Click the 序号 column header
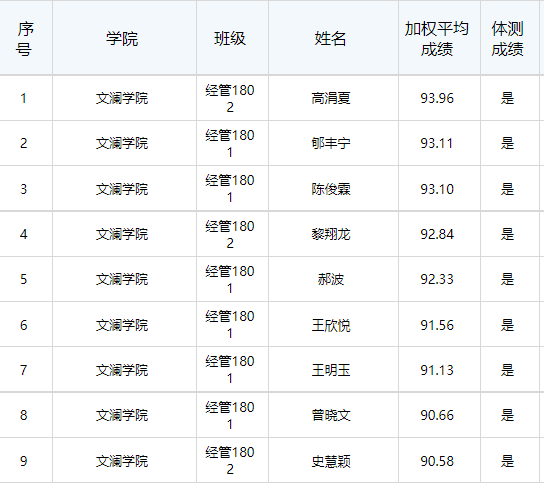Viewport: 544px width, 484px height. coord(25,39)
